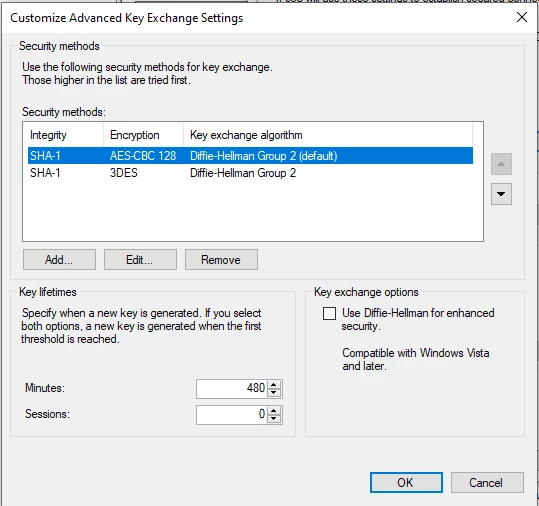Remove the selected security method
The image size is (539, 506).
(x=221, y=260)
